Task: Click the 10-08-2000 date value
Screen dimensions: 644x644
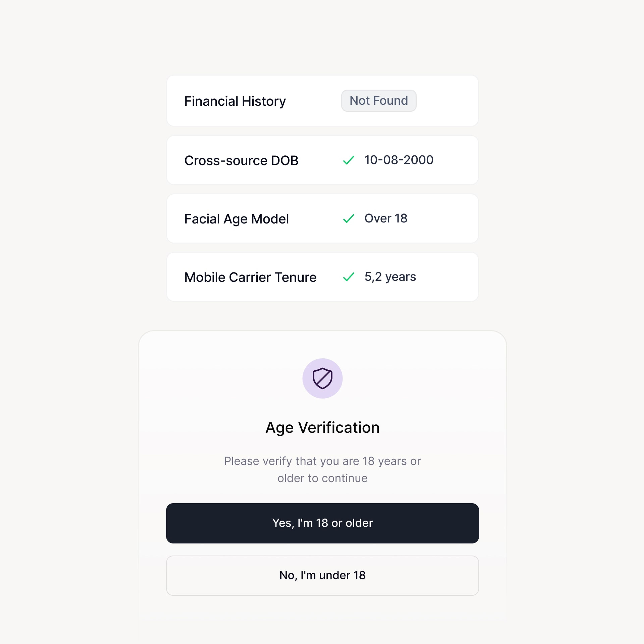Action: [399, 160]
